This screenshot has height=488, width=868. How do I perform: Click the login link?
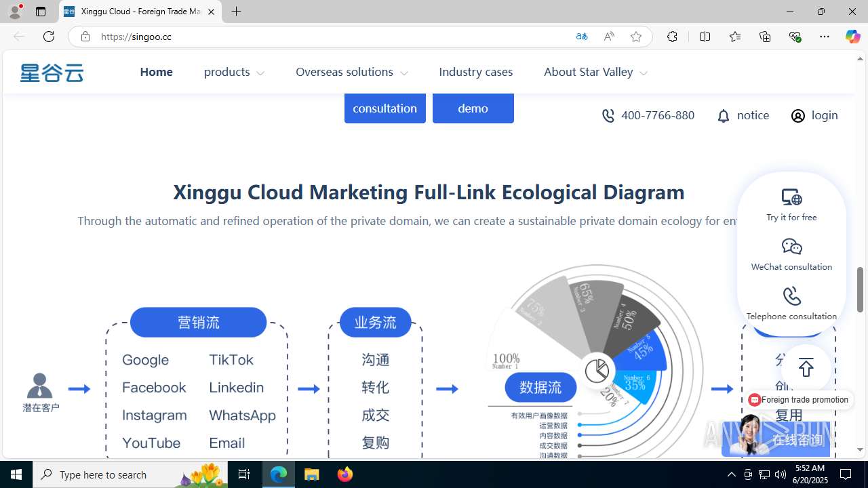tap(825, 115)
